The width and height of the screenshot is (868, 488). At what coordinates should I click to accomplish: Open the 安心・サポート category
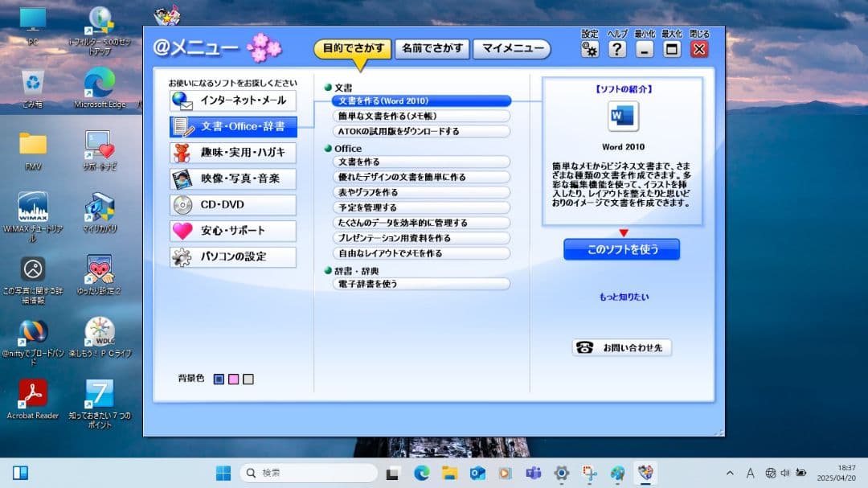[x=231, y=231]
